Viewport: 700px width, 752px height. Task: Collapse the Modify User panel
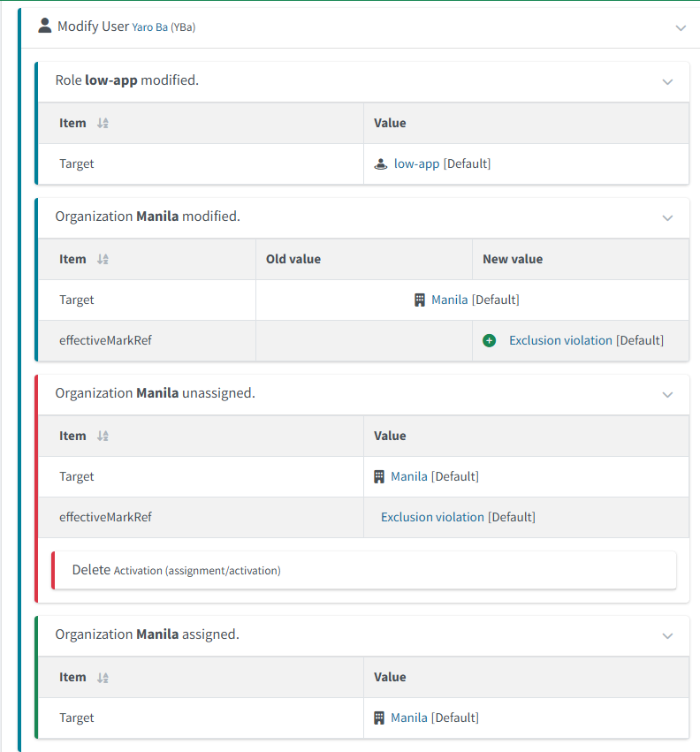[x=681, y=27]
